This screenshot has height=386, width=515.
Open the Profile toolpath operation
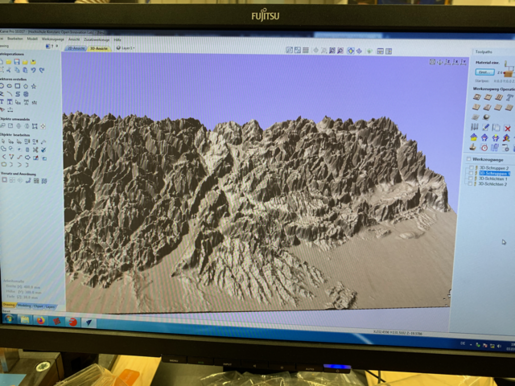click(x=477, y=97)
